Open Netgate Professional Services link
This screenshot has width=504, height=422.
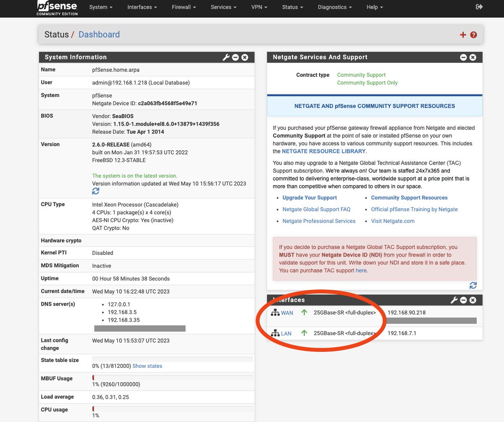click(319, 221)
